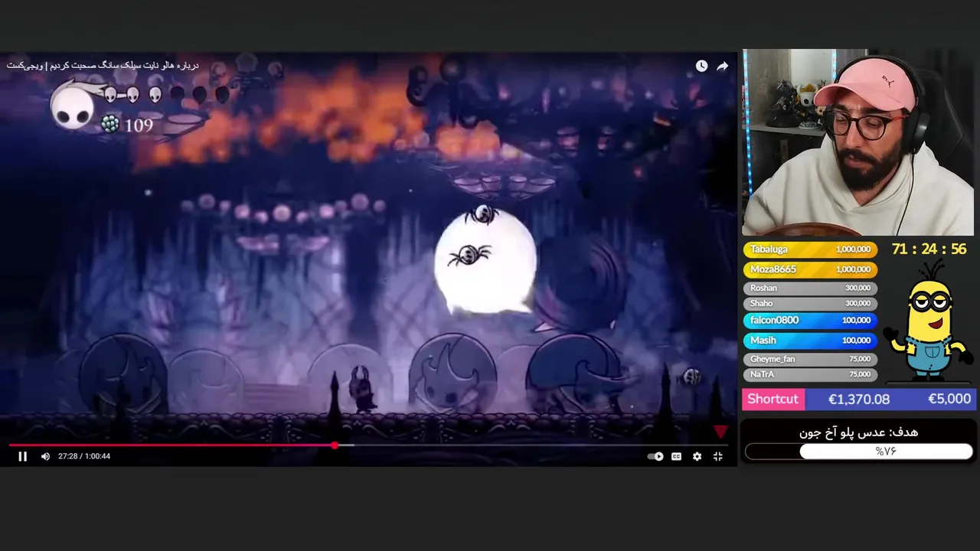Click the Watch Later clock icon
Image resolution: width=980 pixels, height=551 pixels.
pos(701,66)
